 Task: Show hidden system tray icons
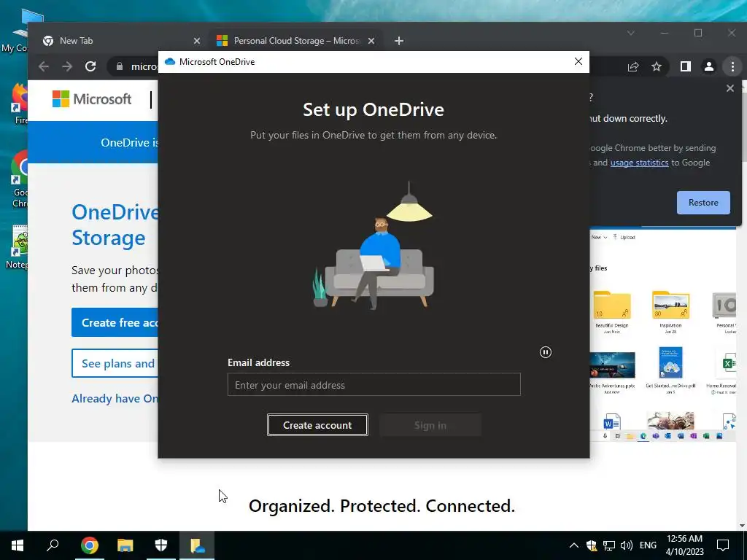pos(574,545)
